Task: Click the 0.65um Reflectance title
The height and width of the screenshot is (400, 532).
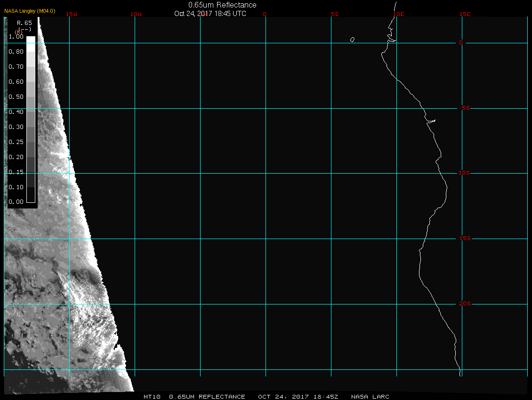Action: [x=222, y=5]
